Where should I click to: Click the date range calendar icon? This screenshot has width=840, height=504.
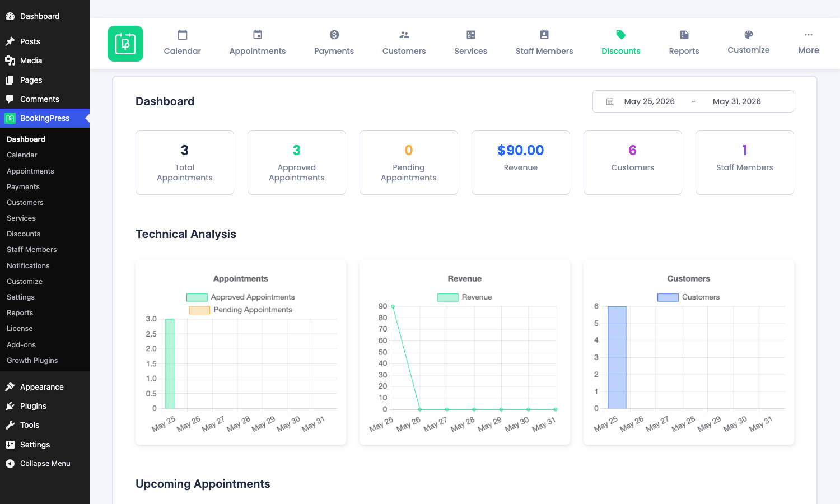tap(610, 101)
